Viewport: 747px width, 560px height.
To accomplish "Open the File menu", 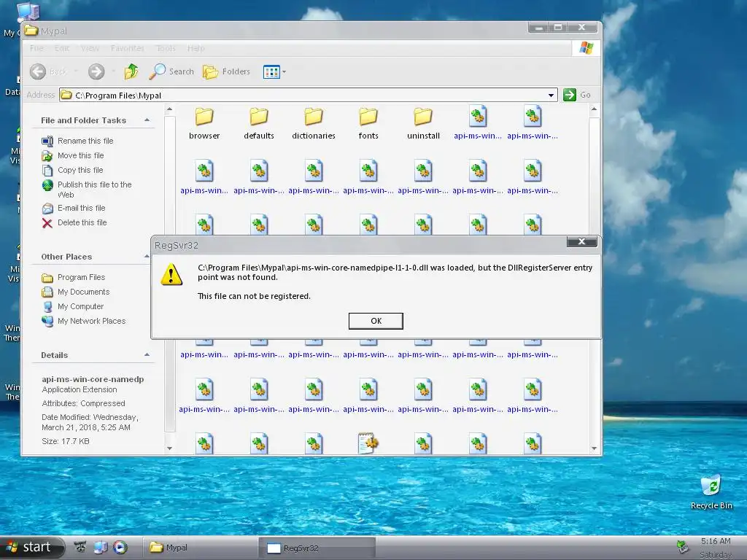I will point(36,48).
